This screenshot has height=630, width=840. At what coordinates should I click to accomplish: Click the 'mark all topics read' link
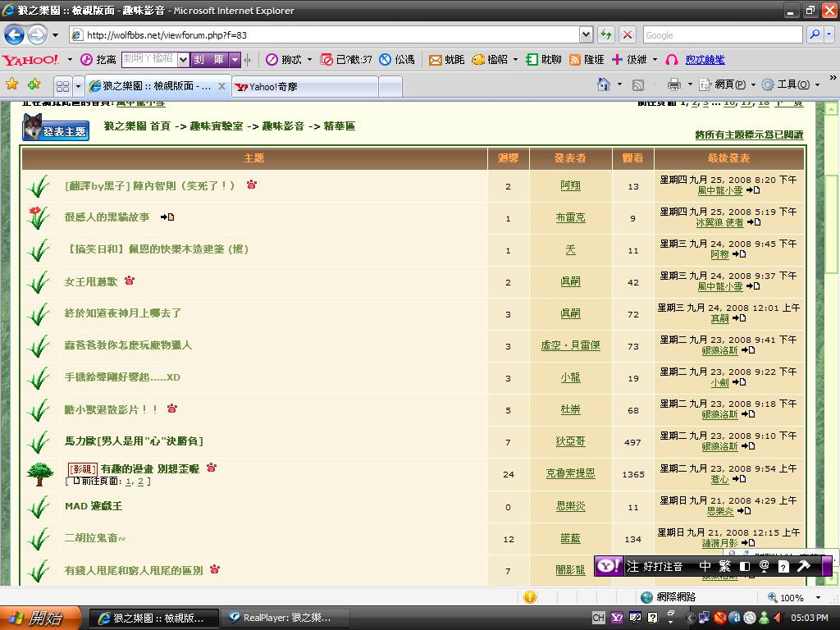click(749, 135)
